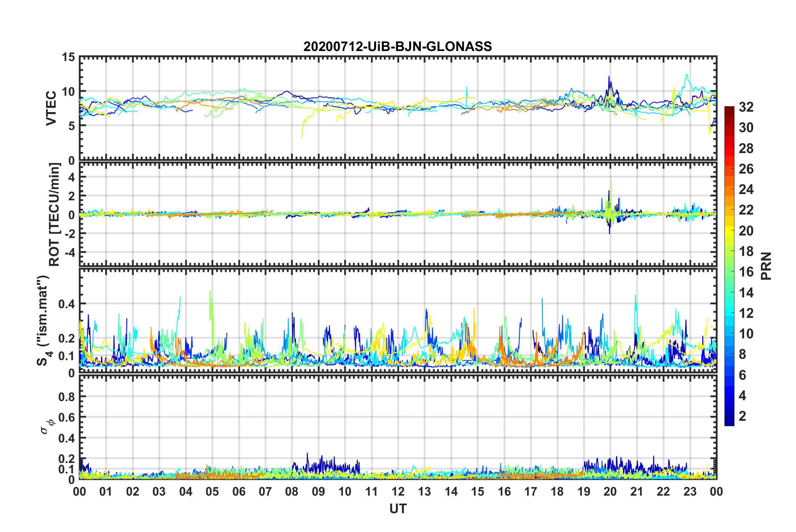Click the x-axis tick label 23
796x532 pixels.
690,491
